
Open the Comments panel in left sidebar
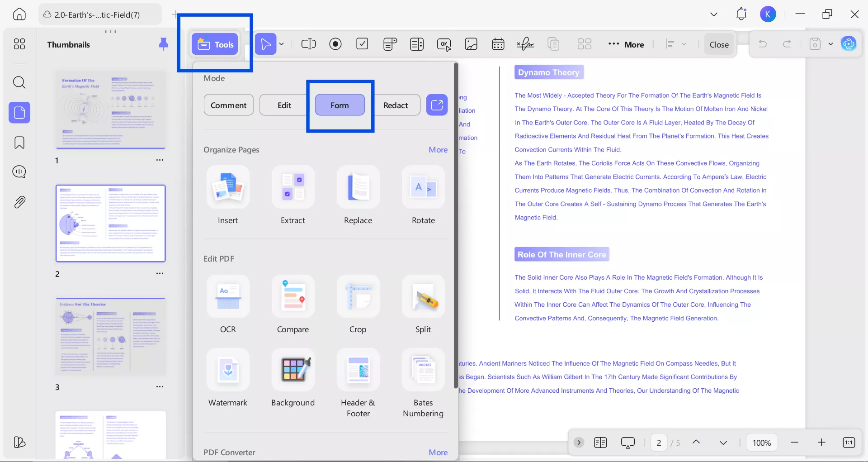click(19, 172)
